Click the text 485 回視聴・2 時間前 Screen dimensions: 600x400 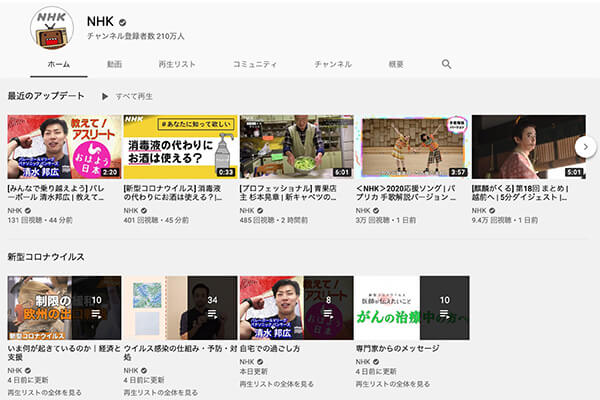click(274, 220)
